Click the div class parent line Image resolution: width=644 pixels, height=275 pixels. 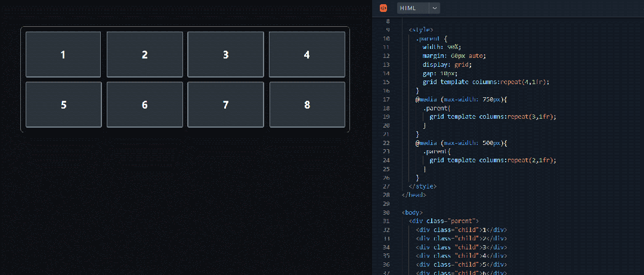pos(444,221)
